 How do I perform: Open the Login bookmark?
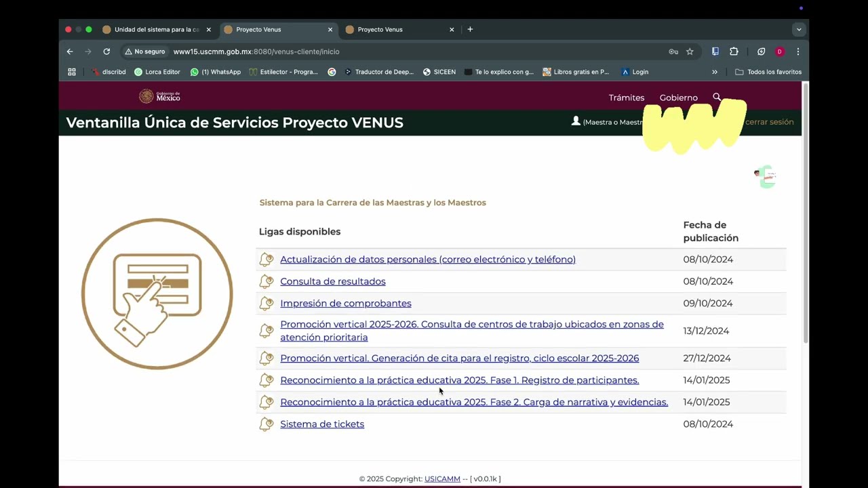[635, 72]
